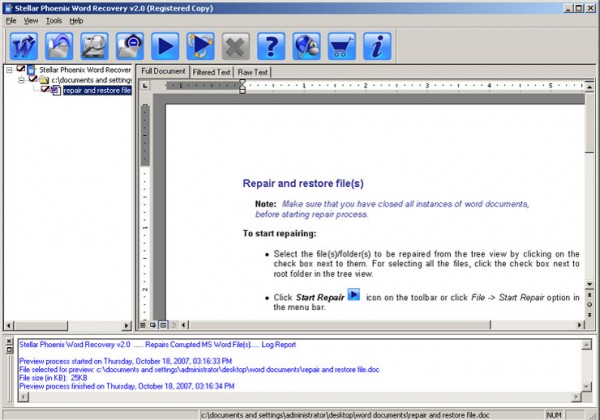
Task: Open the Help menu
Action: tap(77, 21)
